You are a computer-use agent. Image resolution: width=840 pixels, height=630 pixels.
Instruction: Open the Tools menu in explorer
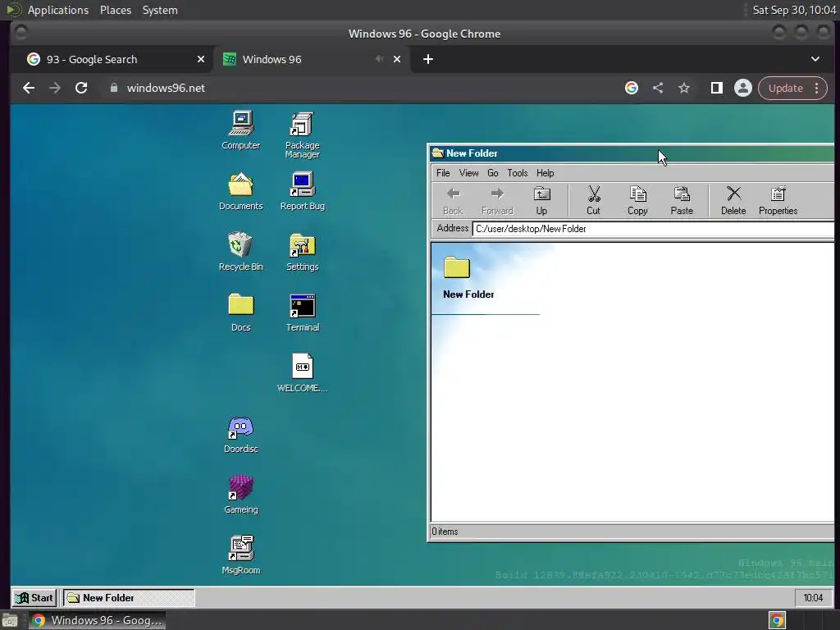(518, 173)
